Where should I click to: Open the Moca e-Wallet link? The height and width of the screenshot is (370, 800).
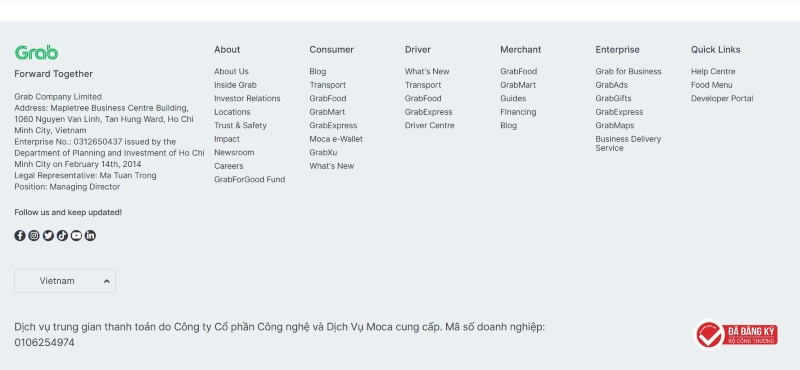(336, 139)
